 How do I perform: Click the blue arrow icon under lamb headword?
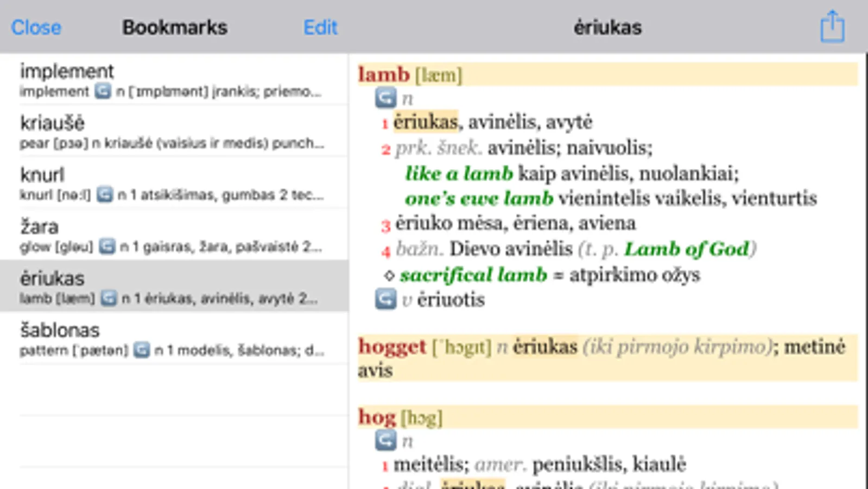(385, 98)
